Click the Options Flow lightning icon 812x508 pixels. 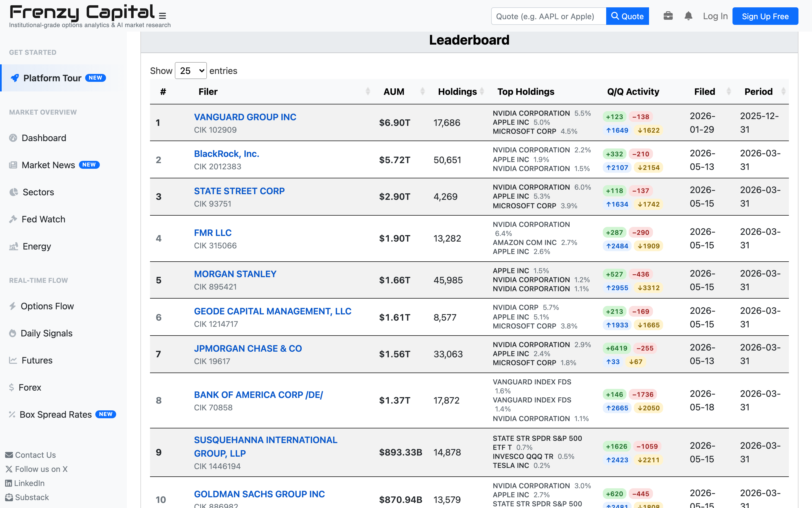tap(13, 306)
